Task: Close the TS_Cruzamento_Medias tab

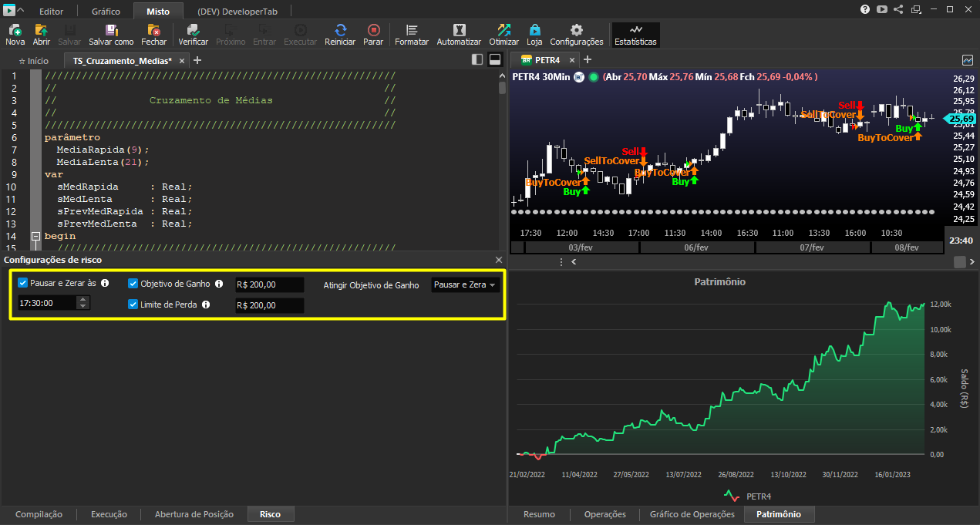Action: coord(182,60)
